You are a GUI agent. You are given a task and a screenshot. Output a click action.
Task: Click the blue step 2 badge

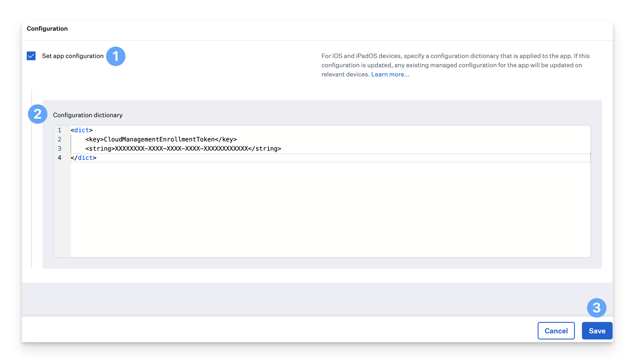(37, 114)
